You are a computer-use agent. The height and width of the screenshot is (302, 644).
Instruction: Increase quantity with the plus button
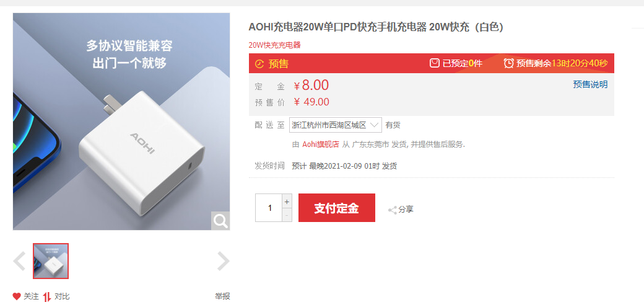click(x=287, y=202)
